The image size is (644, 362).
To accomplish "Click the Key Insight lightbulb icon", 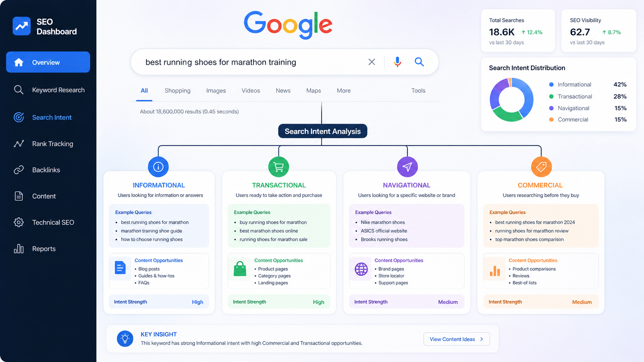I will pyautogui.click(x=125, y=339).
